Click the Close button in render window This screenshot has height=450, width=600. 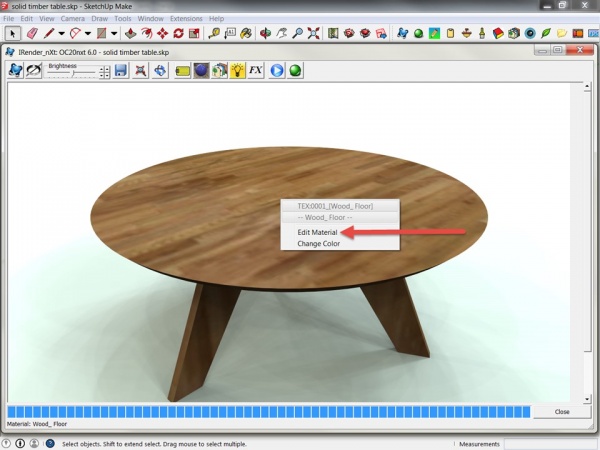pyautogui.click(x=562, y=412)
